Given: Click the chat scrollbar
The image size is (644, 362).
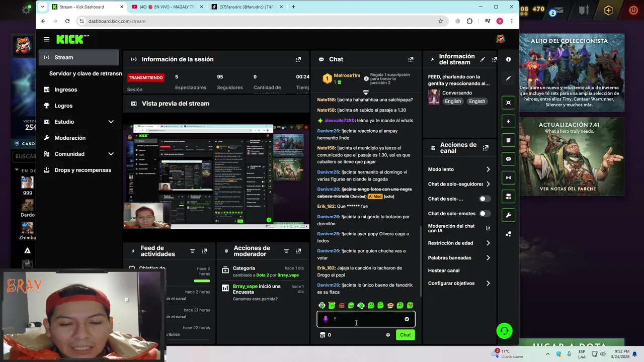Looking at the screenshot, I should coord(421,260).
